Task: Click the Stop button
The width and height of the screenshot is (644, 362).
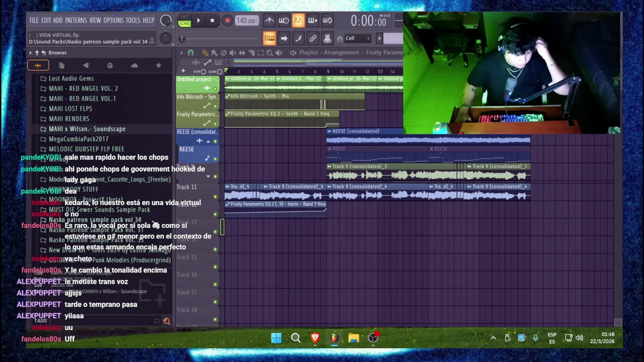Action: (x=212, y=21)
